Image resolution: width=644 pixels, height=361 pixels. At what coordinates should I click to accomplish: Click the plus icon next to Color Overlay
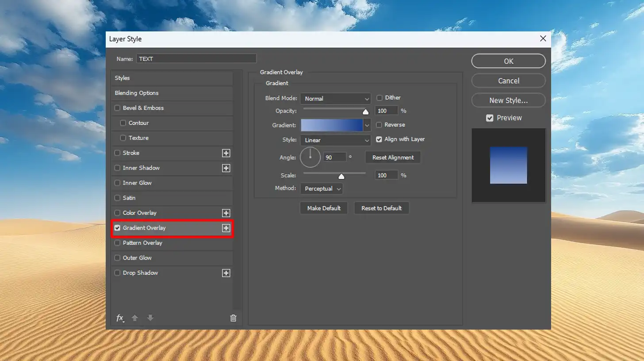(226, 213)
